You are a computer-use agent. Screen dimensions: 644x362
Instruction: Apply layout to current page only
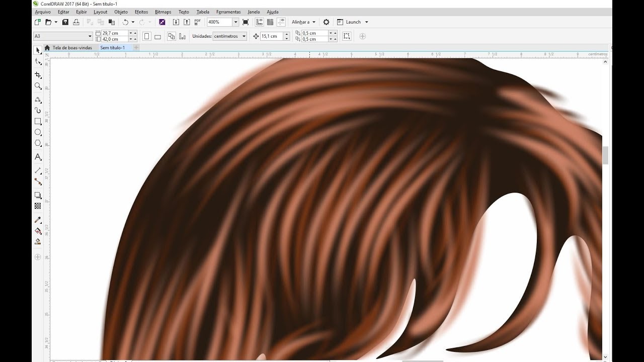coord(182,36)
